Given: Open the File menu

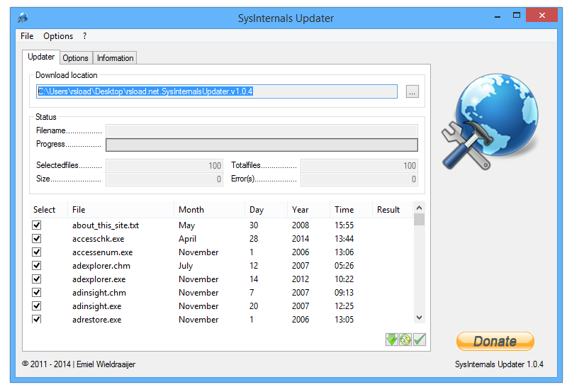Looking at the screenshot, I should (27, 36).
